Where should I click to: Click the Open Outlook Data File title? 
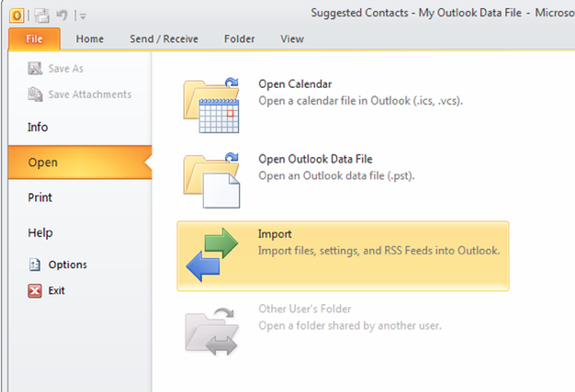(x=315, y=159)
